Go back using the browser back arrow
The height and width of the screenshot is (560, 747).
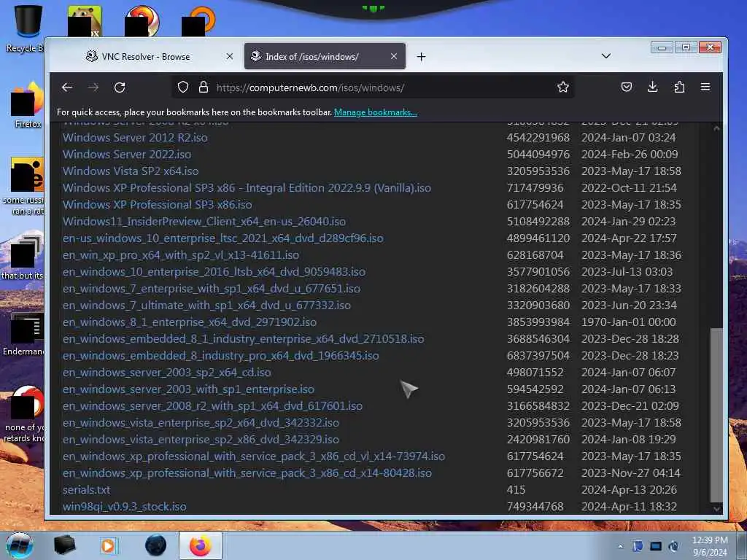coord(67,87)
